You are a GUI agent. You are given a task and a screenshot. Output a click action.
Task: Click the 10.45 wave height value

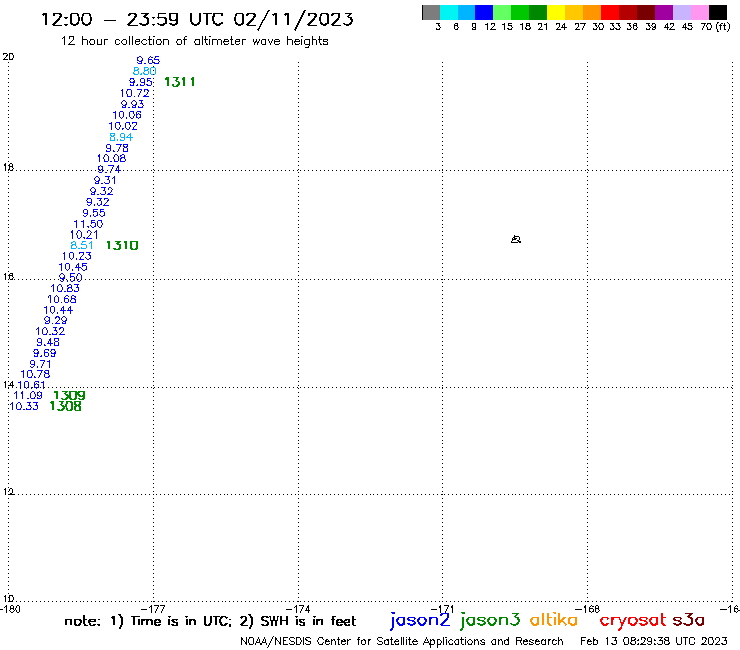point(73,267)
